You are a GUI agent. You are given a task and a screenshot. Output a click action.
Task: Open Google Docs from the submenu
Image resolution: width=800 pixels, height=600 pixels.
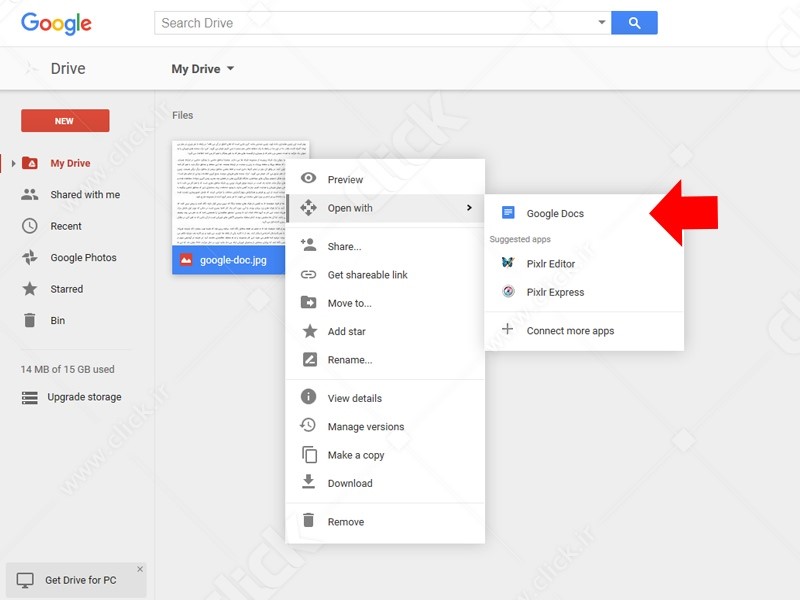click(555, 213)
